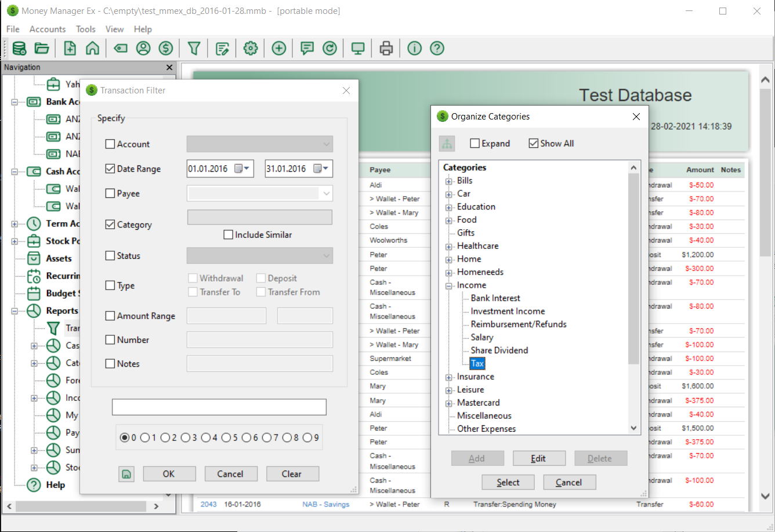Uncheck Date Range in the filter dialog
This screenshot has height=532, width=775.
point(109,168)
